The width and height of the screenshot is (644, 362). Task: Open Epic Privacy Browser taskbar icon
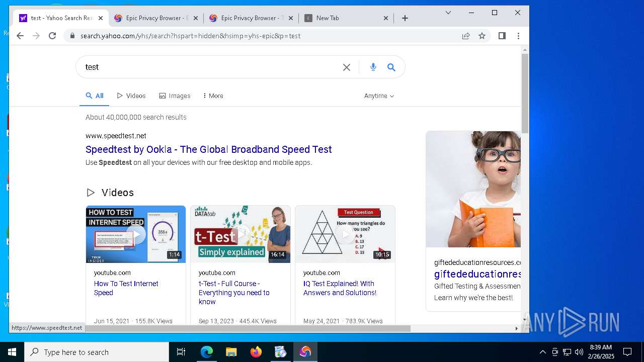[305, 352]
